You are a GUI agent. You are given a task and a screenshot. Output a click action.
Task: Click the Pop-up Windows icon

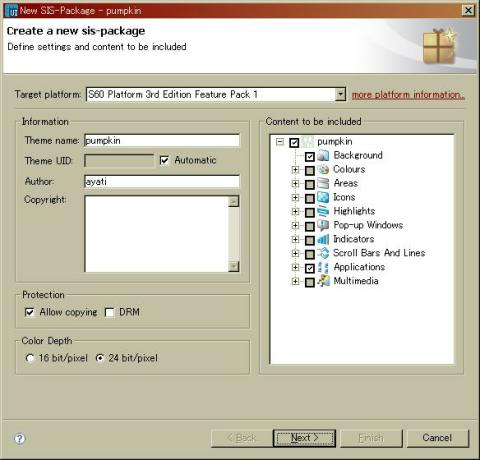pos(323,226)
